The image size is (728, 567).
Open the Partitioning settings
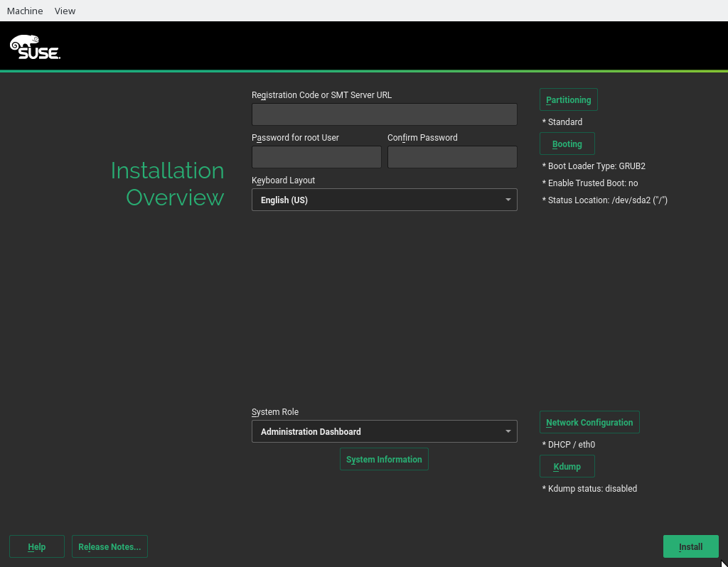click(x=569, y=100)
